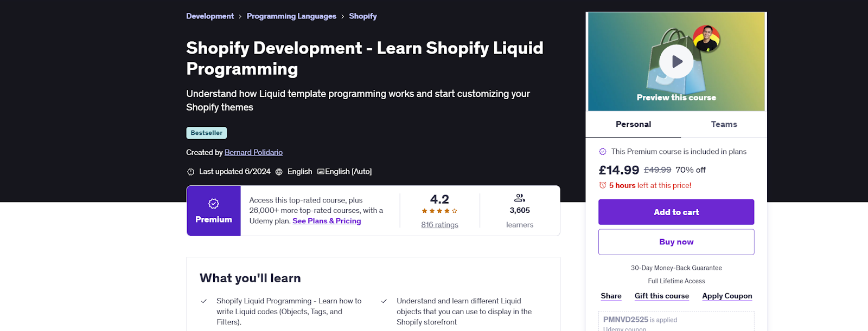Add the course to cart
Screen dimensions: 868x331
[676, 212]
